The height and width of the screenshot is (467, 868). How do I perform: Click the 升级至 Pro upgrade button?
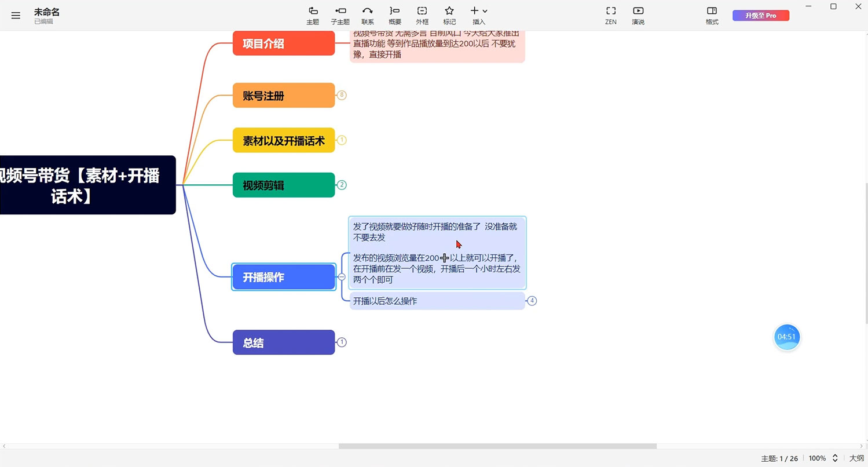[760, 16]
